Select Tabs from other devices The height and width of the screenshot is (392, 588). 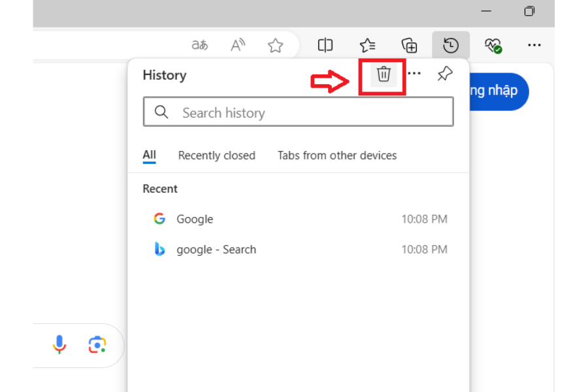click(336, 155)
